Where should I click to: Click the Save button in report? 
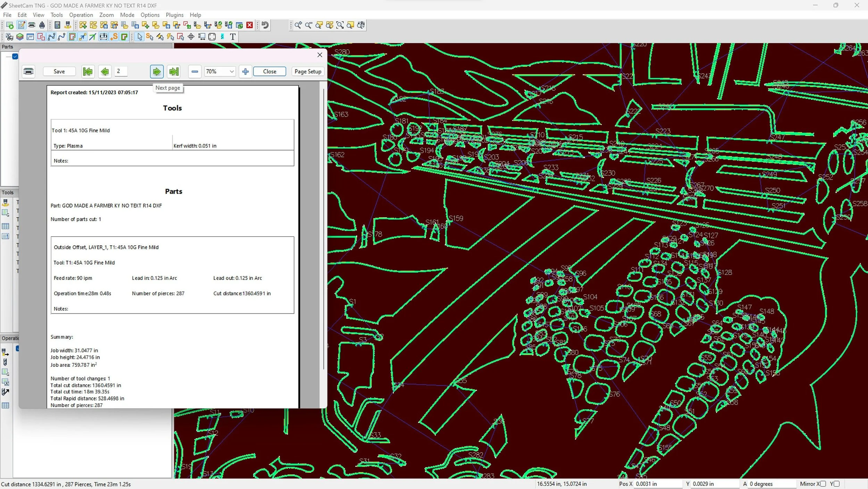coord(59,72)
